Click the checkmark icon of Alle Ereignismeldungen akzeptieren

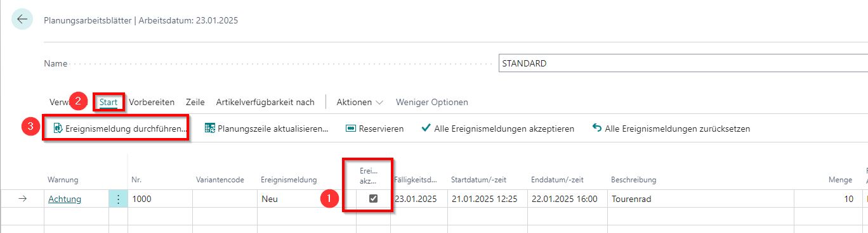[426, 128]
